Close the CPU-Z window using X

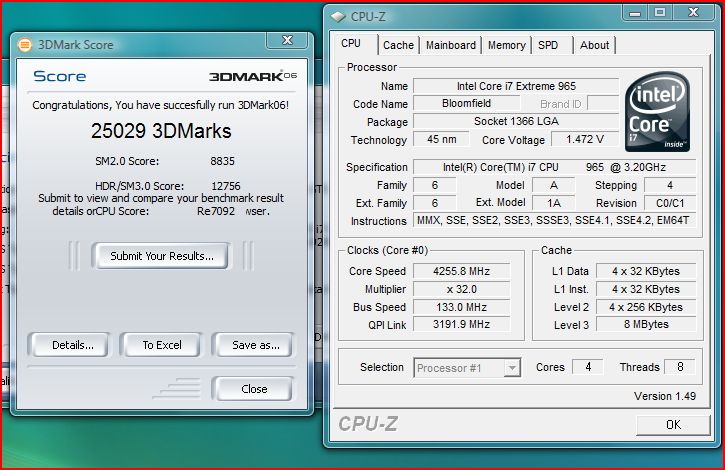pos(693,12)
